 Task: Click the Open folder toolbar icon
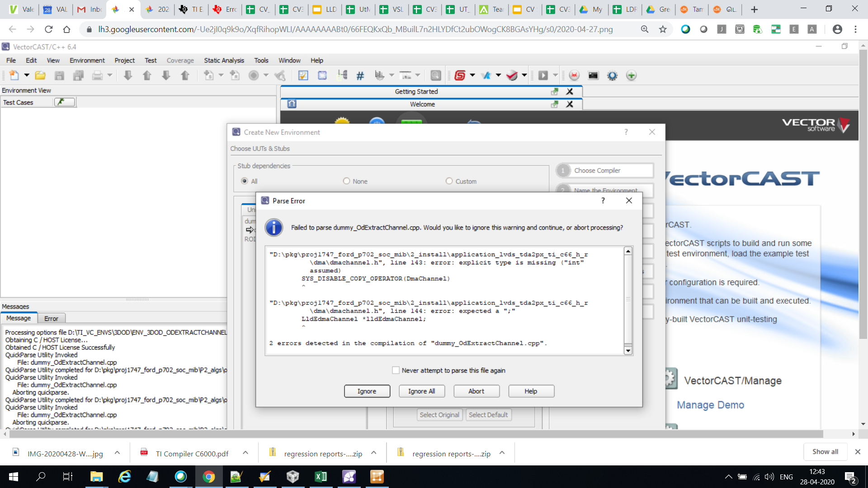click(x=40, y=75)
